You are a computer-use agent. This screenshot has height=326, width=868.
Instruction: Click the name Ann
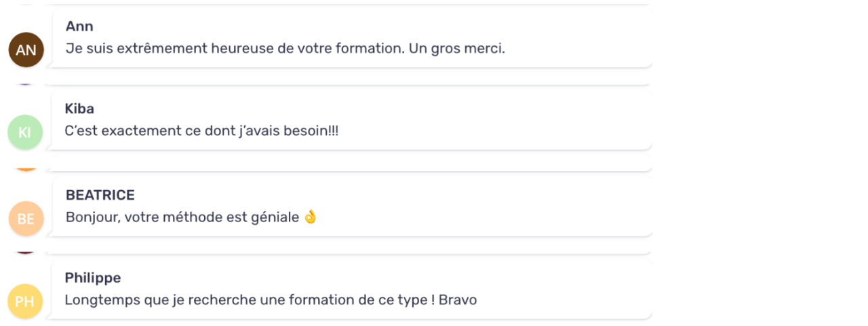point(79,26)
